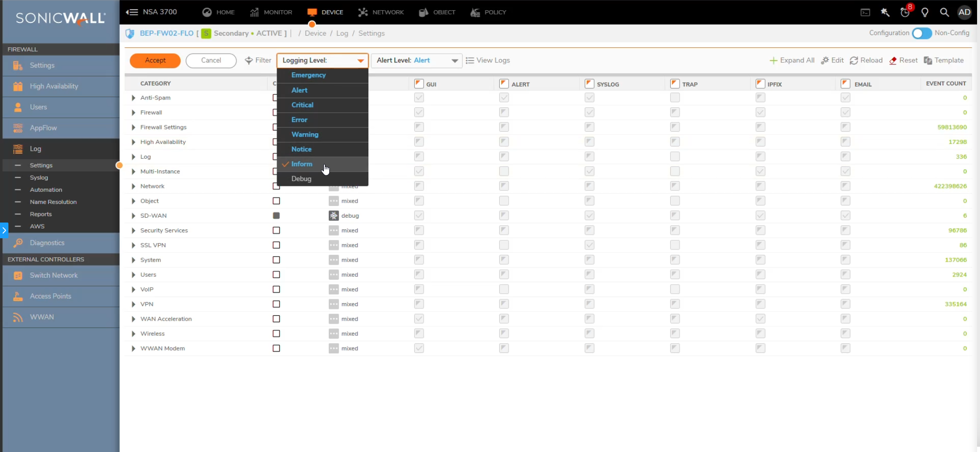The width and height of the screenshot is (980, 452).
Task: Expand the Security Services category
Action: click(x=133, y=230)
